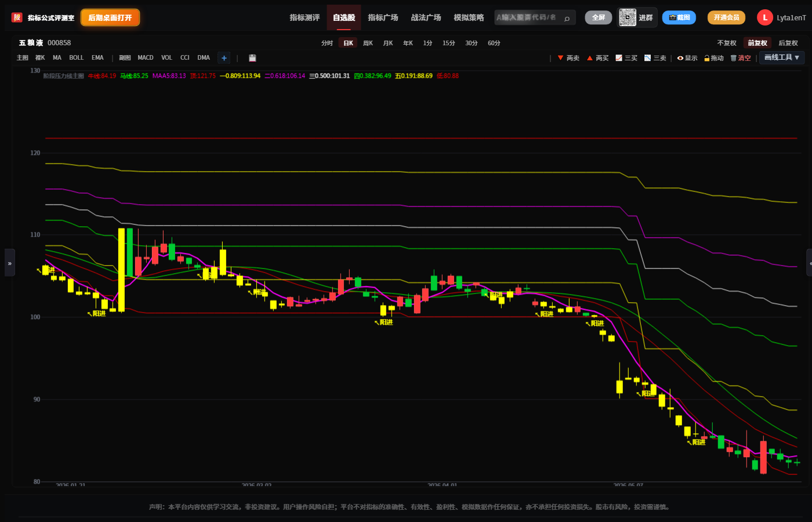The height and width of the screenshot is (522, 812).
Task: Select 裸K main chart indicator
Action: pyautogui.click(x=40, y=58)
